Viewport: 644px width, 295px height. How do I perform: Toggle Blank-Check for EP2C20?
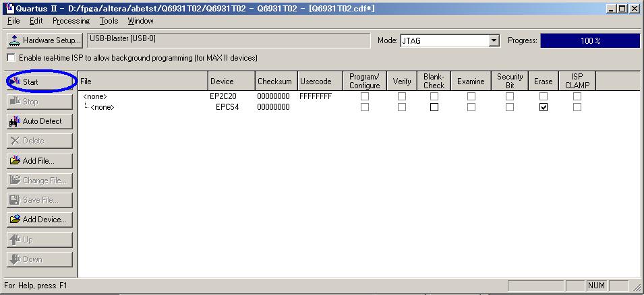[434, 96]
